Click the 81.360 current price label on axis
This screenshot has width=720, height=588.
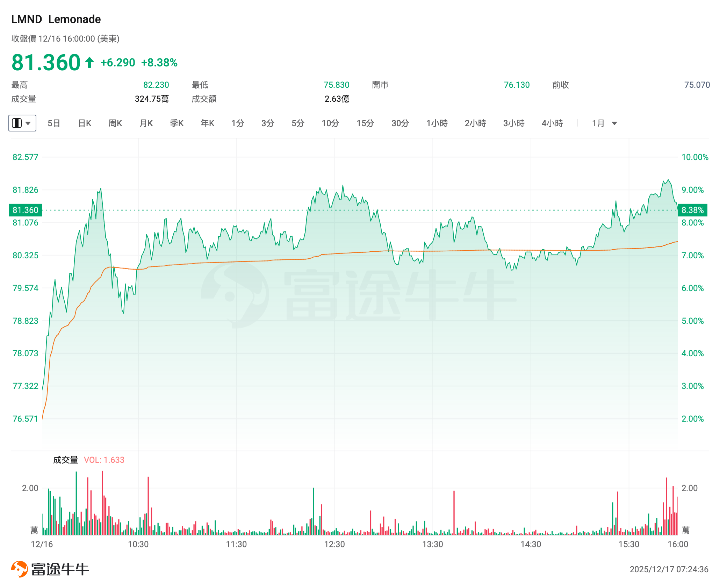click(26, 210)
